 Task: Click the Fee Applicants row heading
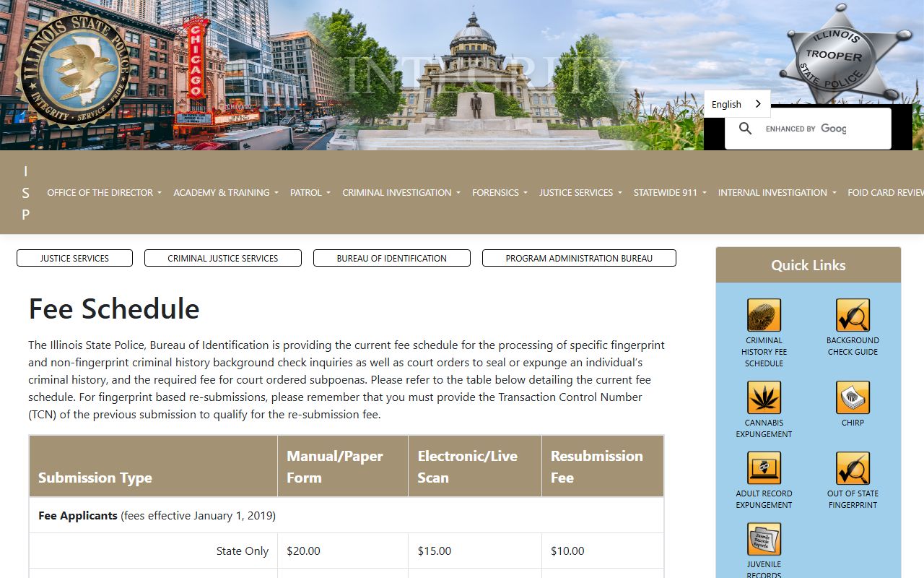pos(78,516)
